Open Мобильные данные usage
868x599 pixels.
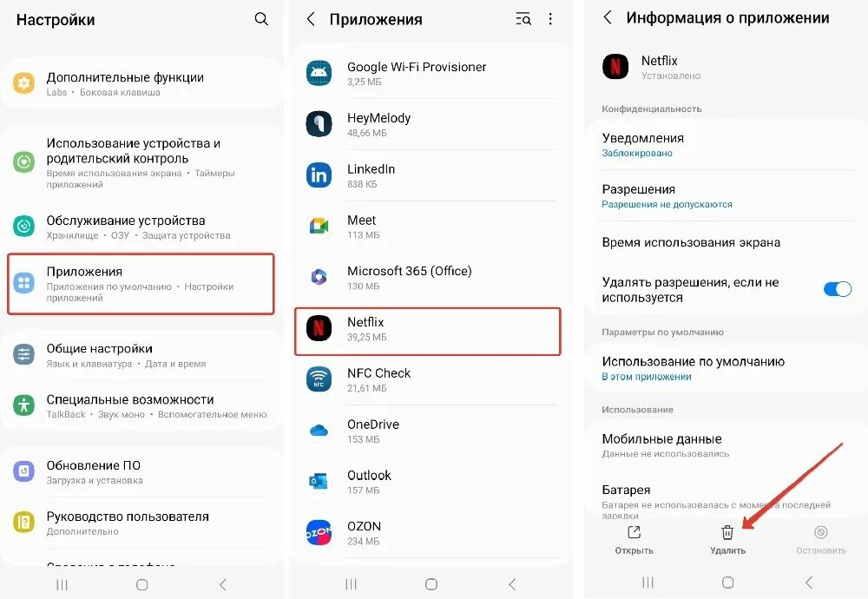click(727, 445)
